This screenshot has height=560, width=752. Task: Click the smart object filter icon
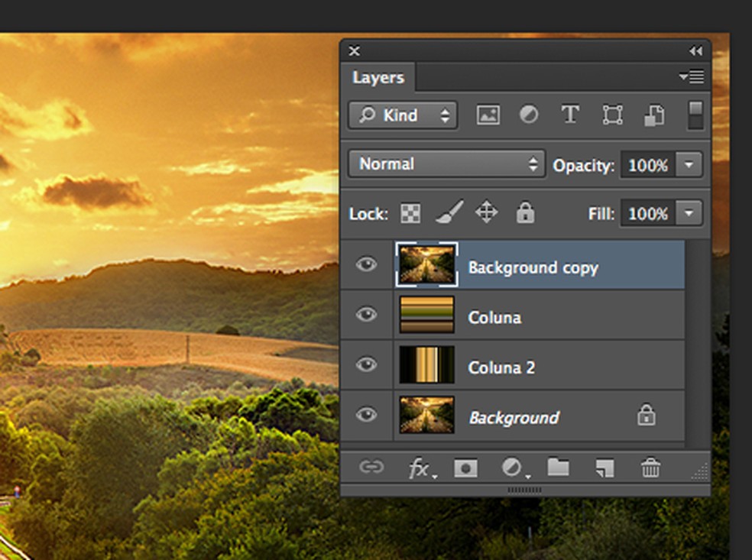click(x=653, y=115)
